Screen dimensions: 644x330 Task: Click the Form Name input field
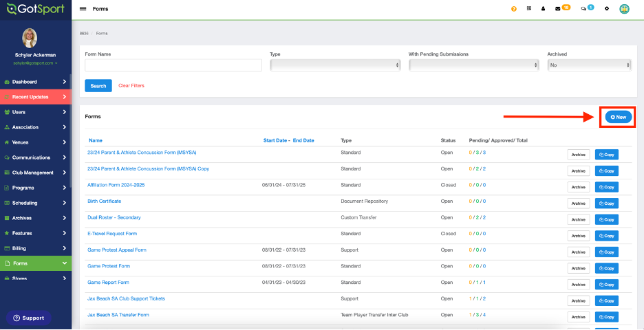[173, 65]
